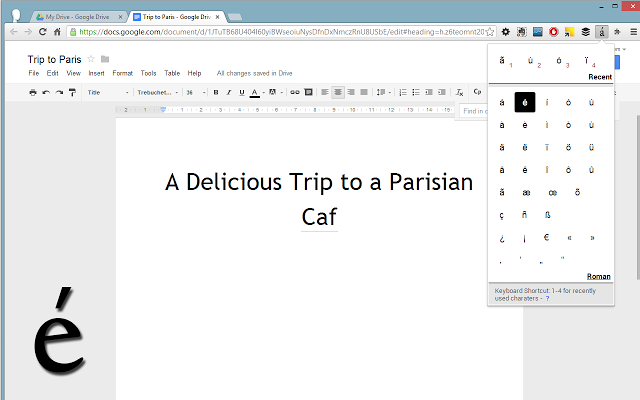Align text to the left
The height and width of the screenshot is (400, 640).
324,92
